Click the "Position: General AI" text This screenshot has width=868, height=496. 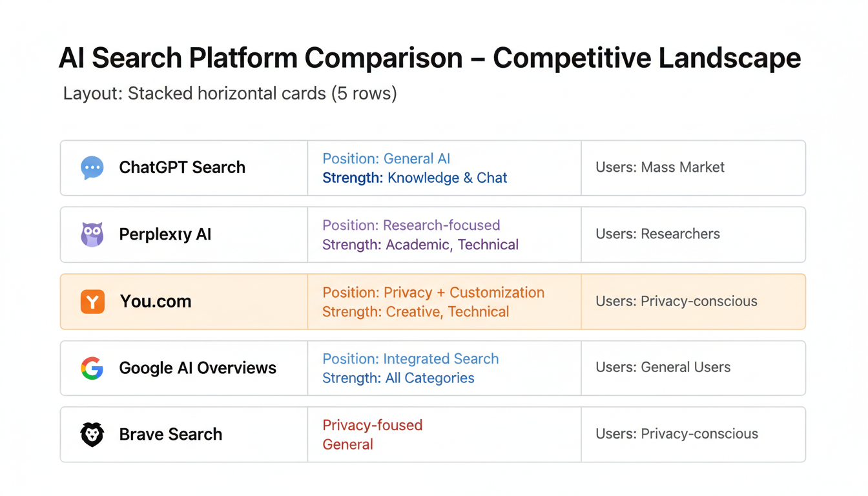386,159
